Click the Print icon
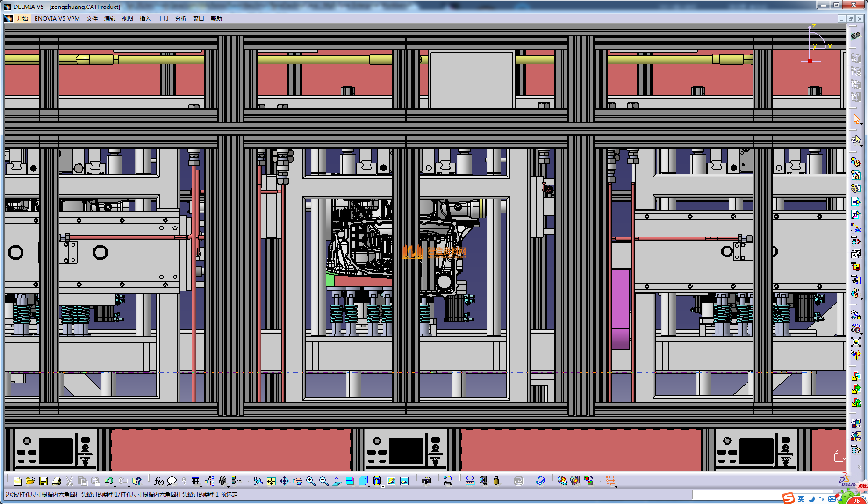868x504 pixels. [x=57, y=481]
